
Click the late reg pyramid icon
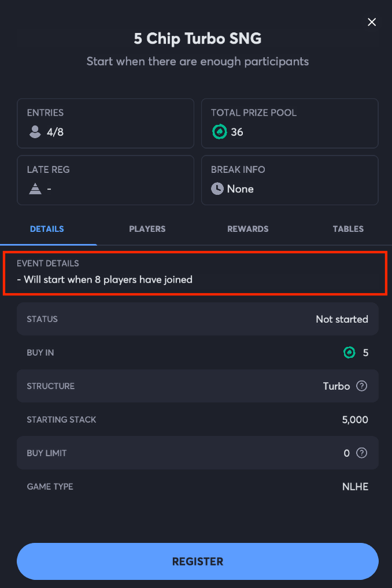(35, 189)
